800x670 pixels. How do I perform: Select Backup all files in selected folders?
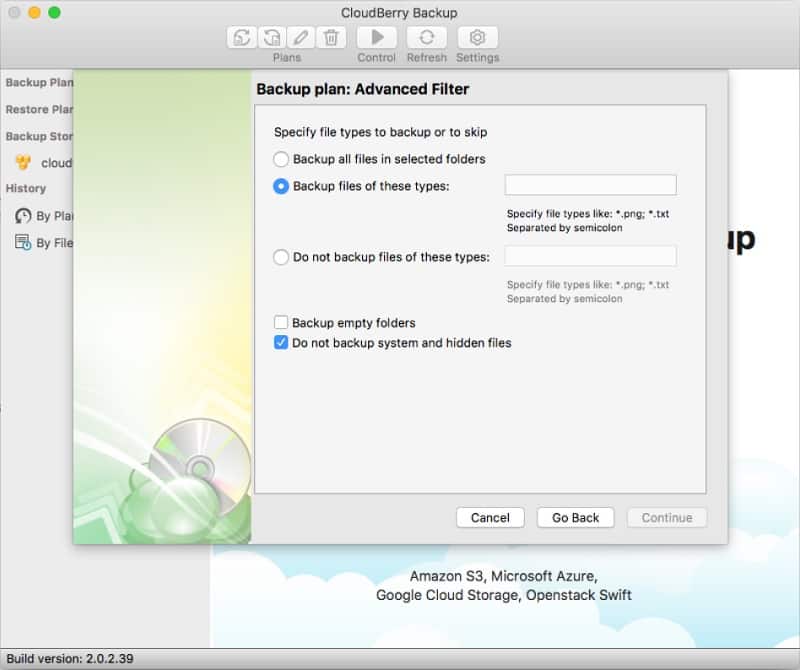pos(281,159)
